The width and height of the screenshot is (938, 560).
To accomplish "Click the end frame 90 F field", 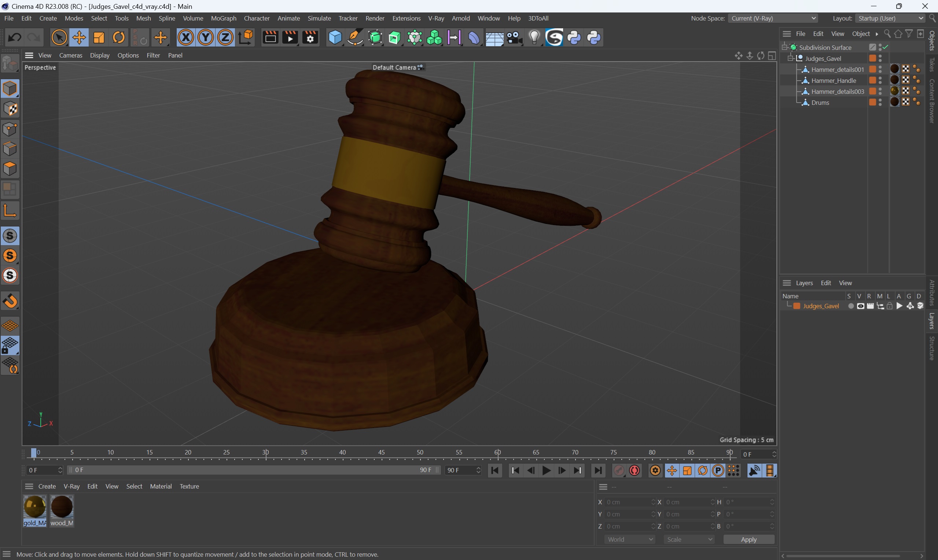I will [x=463, y=470].
